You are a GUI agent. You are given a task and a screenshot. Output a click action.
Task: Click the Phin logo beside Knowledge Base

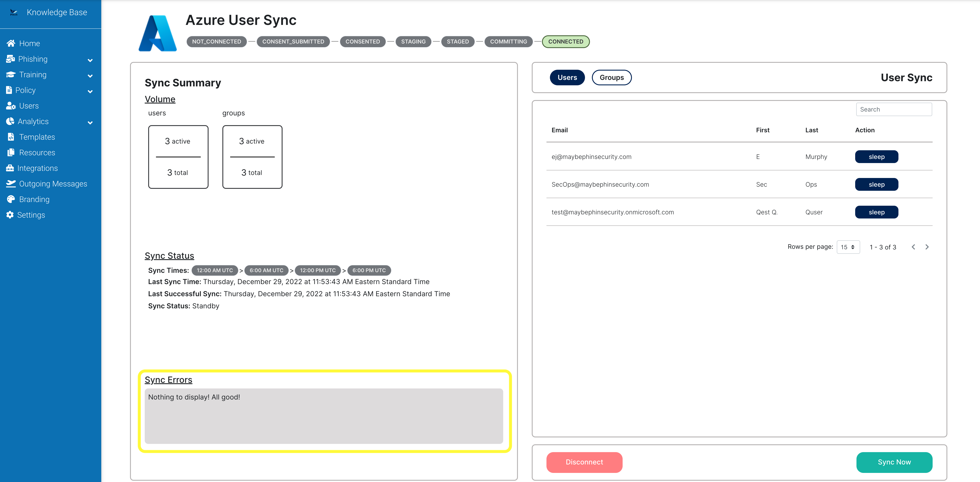click(14, 13)
